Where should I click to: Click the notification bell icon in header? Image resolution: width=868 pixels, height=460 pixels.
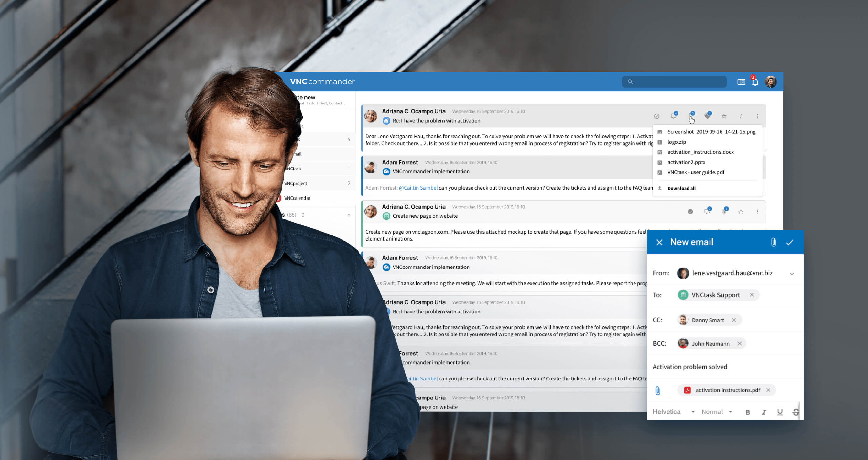755,81
